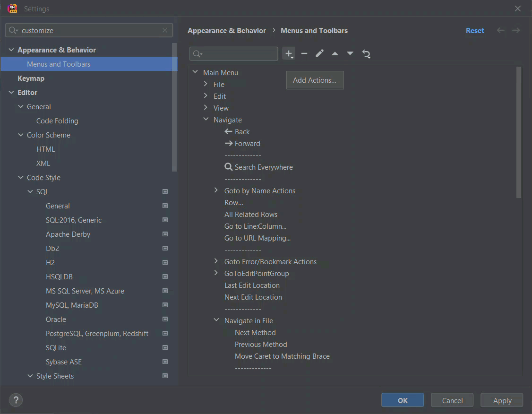
Task: Click Appearance & Behavior in the breadcrumb
Action: [227, 31]
